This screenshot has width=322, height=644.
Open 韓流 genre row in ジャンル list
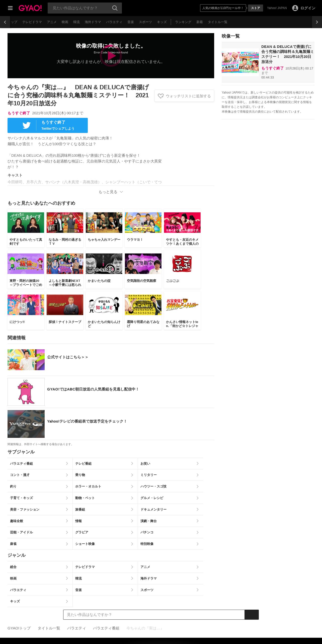105,578
